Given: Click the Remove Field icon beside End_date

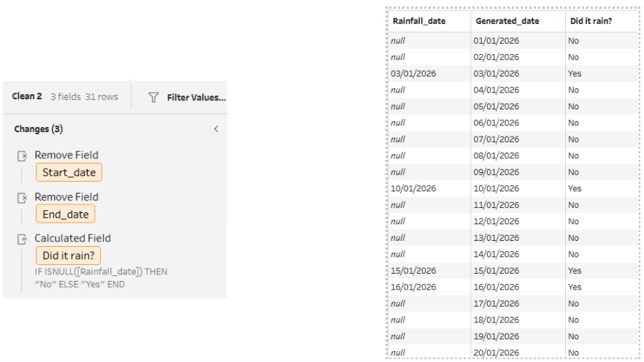Looking at the screenshot, I should point(23,197).
